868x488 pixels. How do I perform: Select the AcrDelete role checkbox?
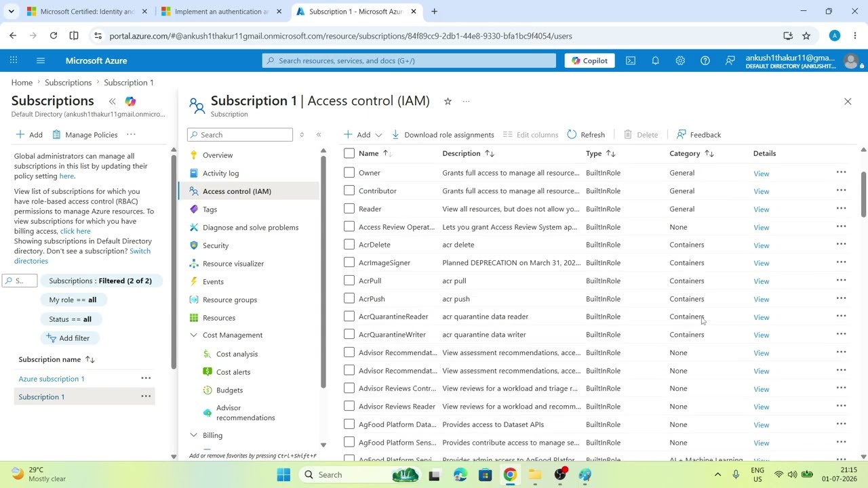(349, 244)
